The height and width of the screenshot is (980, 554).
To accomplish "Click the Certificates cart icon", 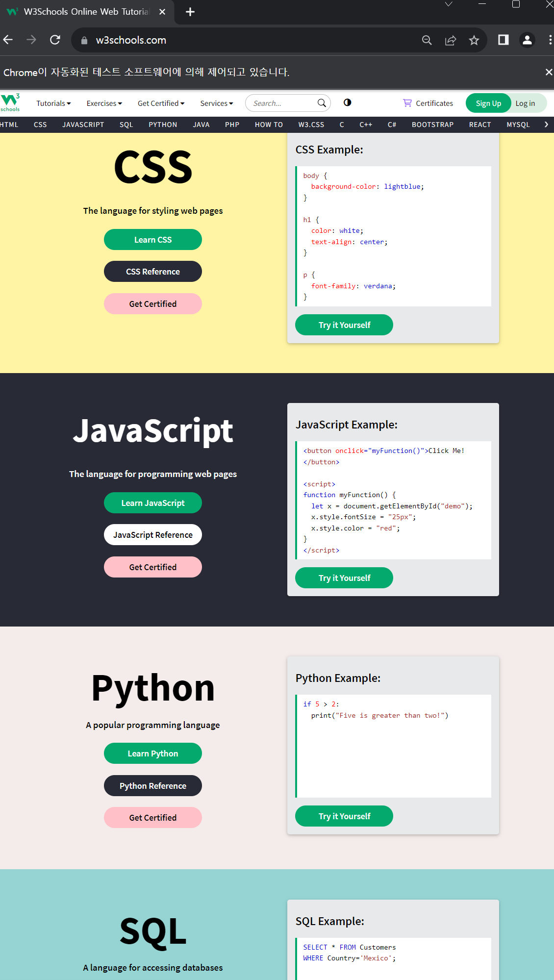I will (407, 103).
